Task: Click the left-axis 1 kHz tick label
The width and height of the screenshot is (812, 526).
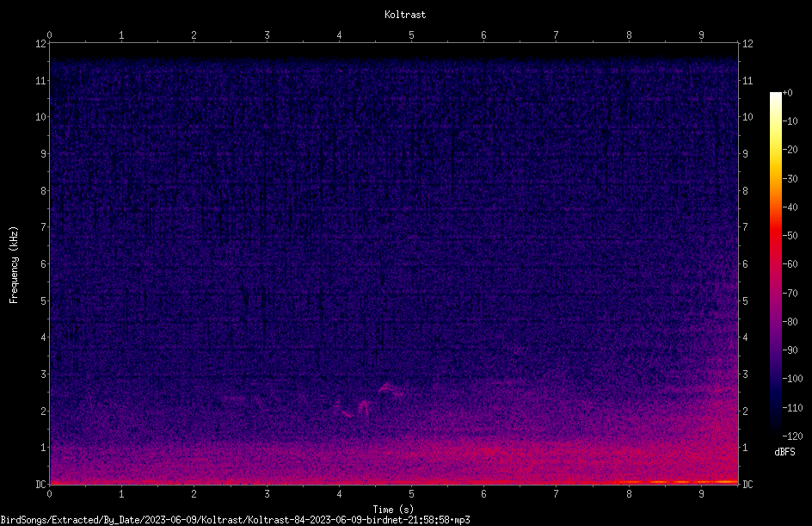Action: [x=44, y=448]
